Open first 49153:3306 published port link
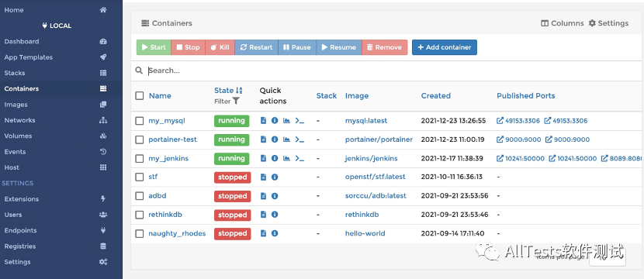The width and height of the screenshot is (644, 279). pos(518,121)
